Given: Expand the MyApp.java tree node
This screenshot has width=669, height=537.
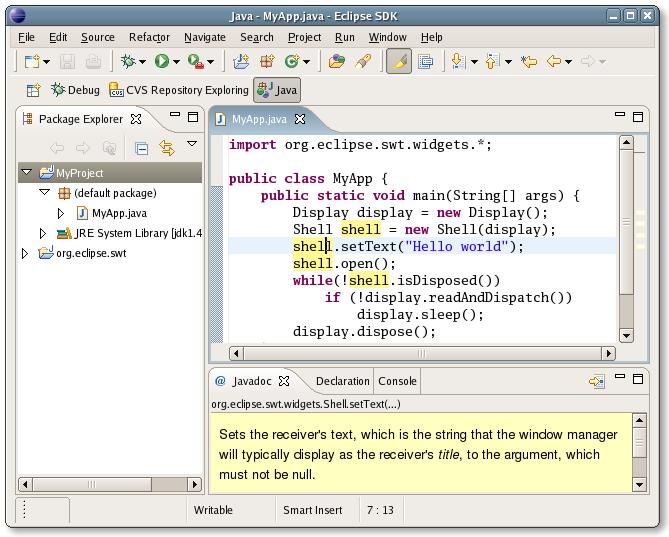Looking at the screenshot, I should (x=61, y=213).
